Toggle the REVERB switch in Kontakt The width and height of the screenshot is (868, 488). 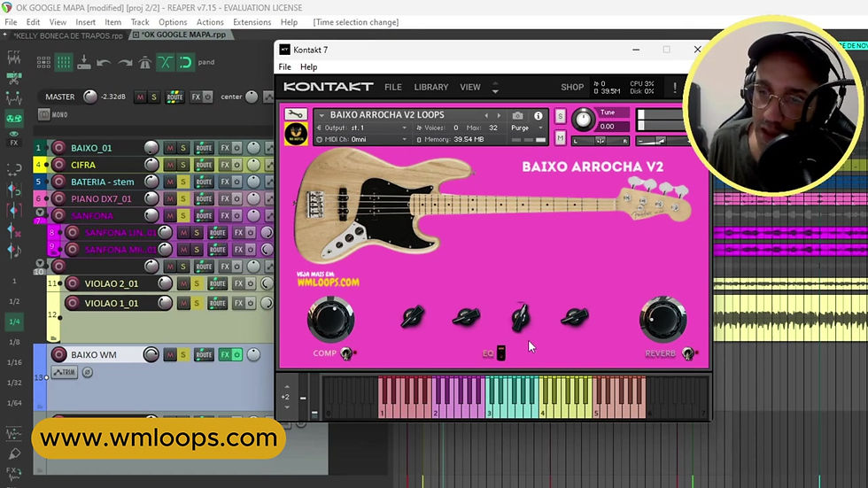(x=688, y=353)
